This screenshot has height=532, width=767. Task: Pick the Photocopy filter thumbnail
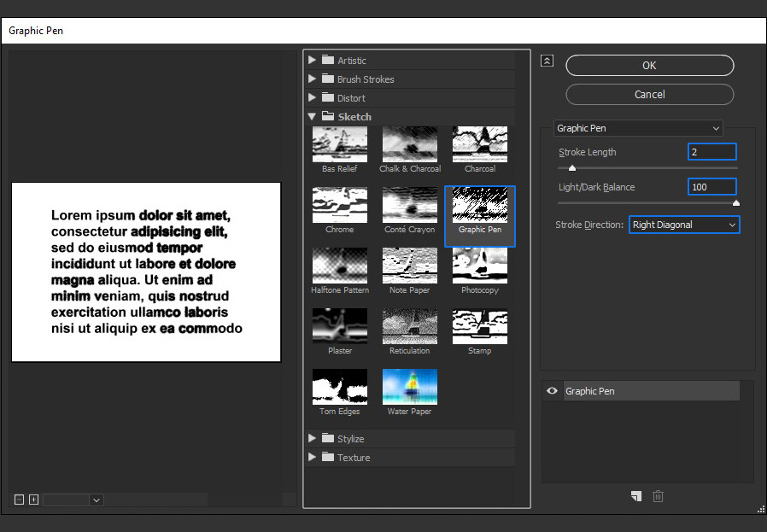480,266
